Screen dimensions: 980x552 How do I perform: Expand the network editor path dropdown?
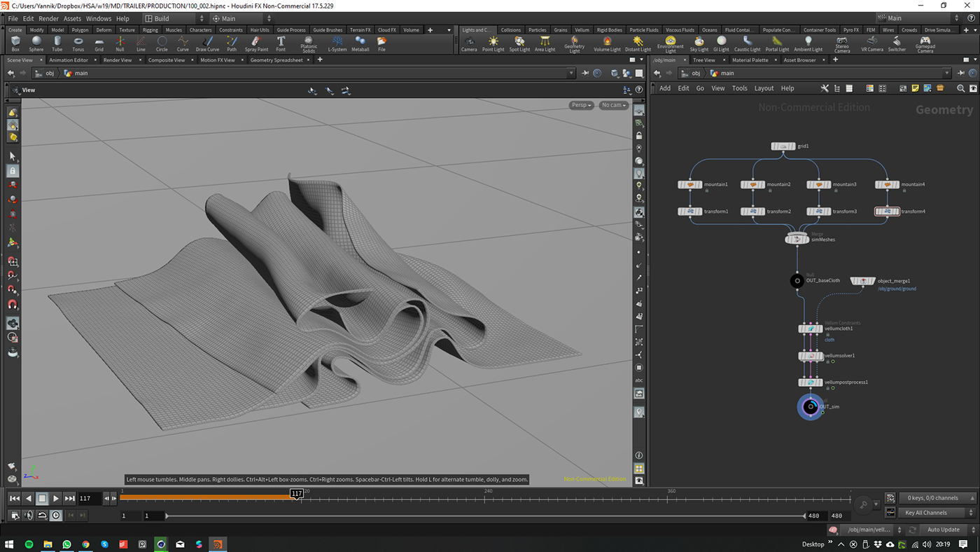point(947,73)
